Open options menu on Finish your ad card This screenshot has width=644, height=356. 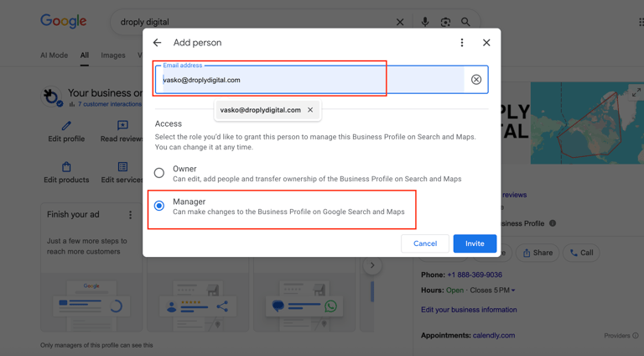(130, 215)
